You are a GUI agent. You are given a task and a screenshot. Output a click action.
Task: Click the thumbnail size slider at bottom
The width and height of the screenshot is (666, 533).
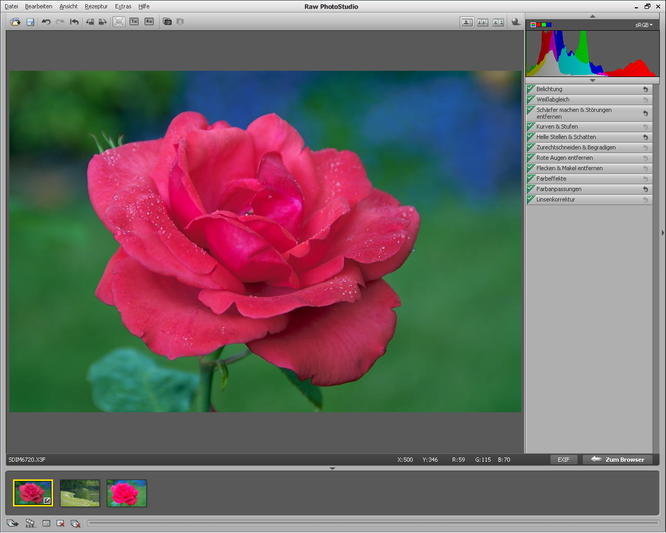coord(370,522)
